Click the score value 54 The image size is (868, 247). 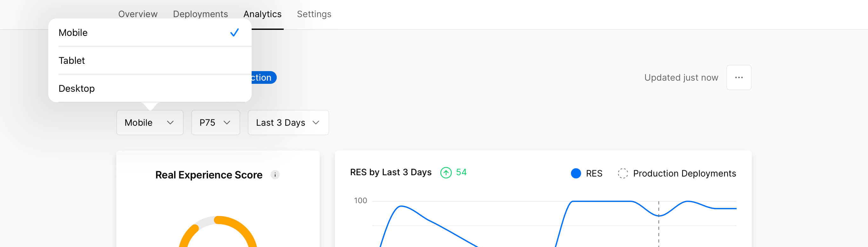coord(461,172)
